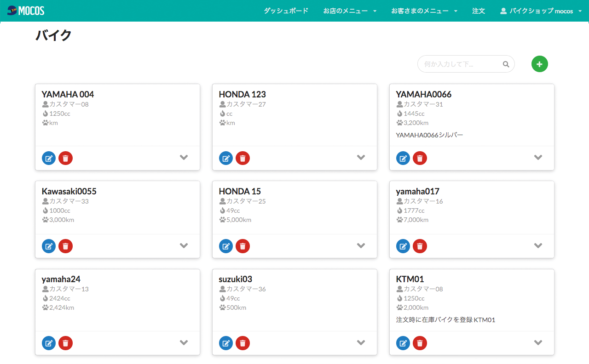Expand the Kawasaki0055 card details

click(184, 245)
